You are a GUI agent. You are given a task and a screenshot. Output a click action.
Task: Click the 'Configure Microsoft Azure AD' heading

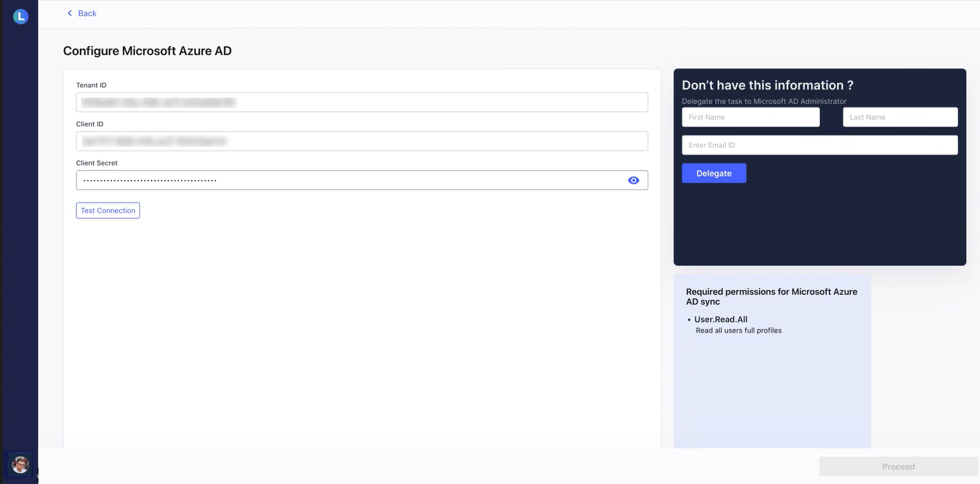coord(147,51)
